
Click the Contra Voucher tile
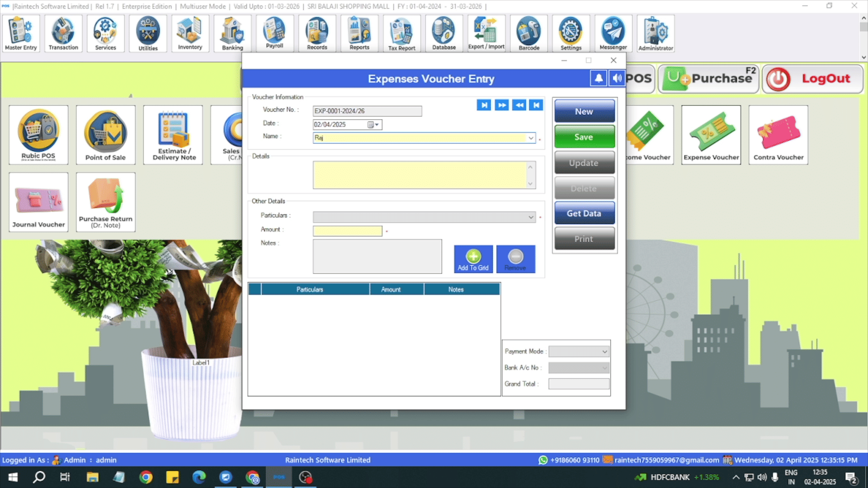pos(778,135)
